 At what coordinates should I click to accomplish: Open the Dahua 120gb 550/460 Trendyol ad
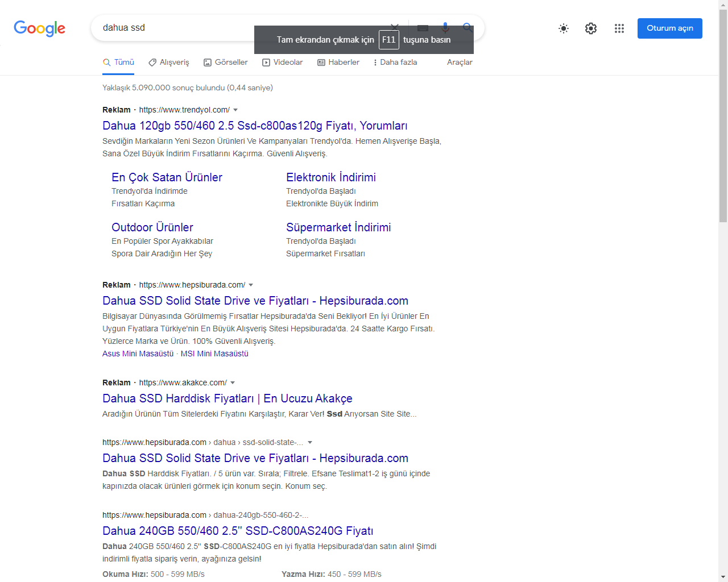(x=255, y=126)
